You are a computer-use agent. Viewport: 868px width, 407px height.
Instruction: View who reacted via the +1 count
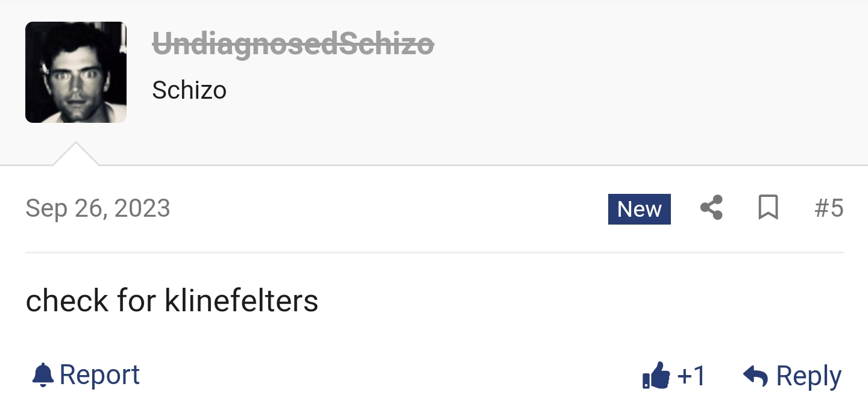[691, 376]
